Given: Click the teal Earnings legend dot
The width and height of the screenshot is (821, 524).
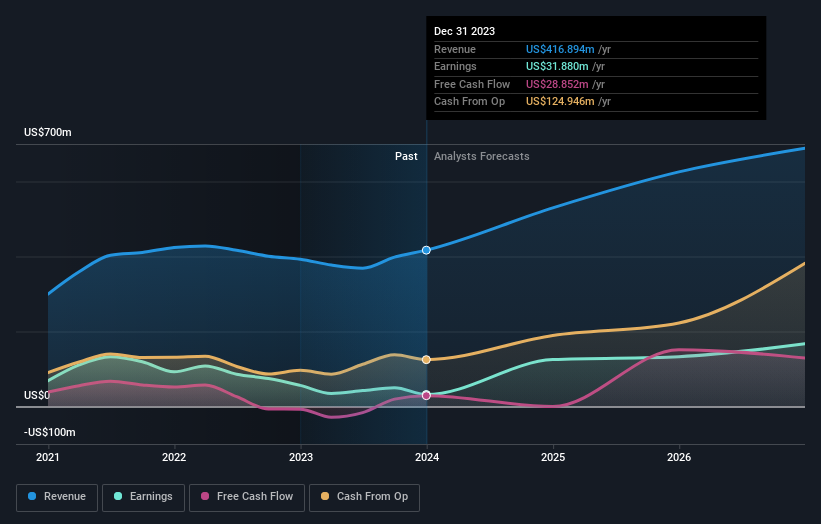Looking at the screenshot, I should (x=118, y=496).
